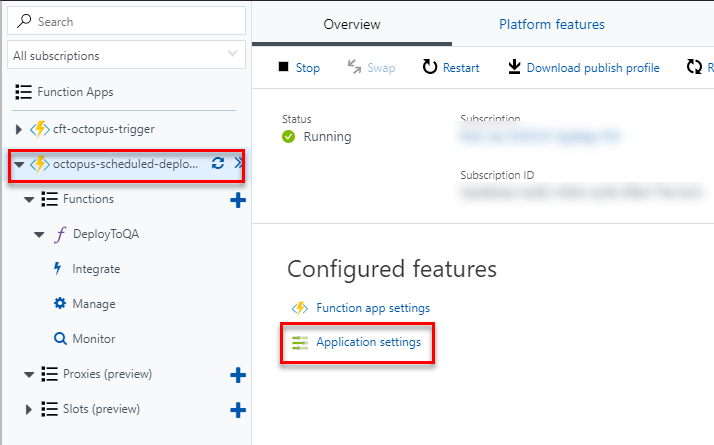Click the Functions list icon
The width and height of the screenshot is (714, 445).
coord(49,199)
